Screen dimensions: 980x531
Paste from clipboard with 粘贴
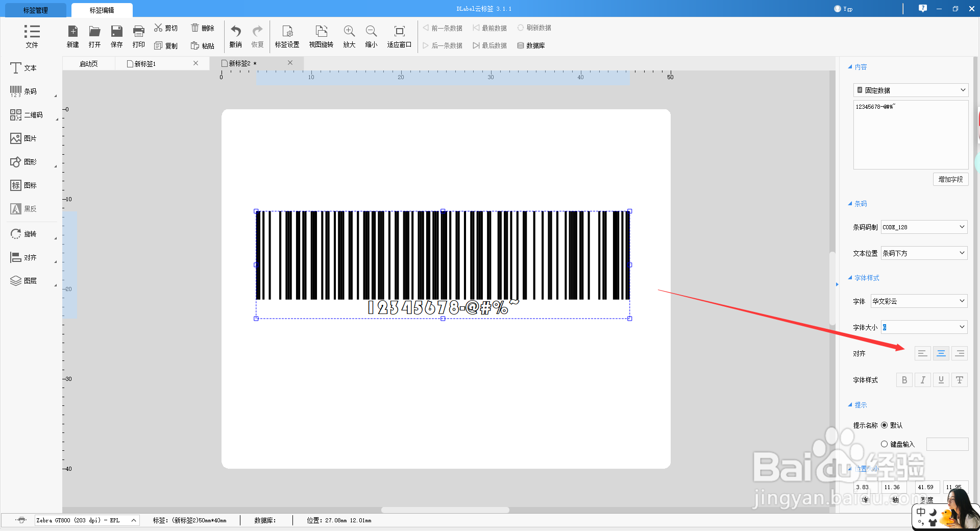pyautogui.click(x=203, y=46)
